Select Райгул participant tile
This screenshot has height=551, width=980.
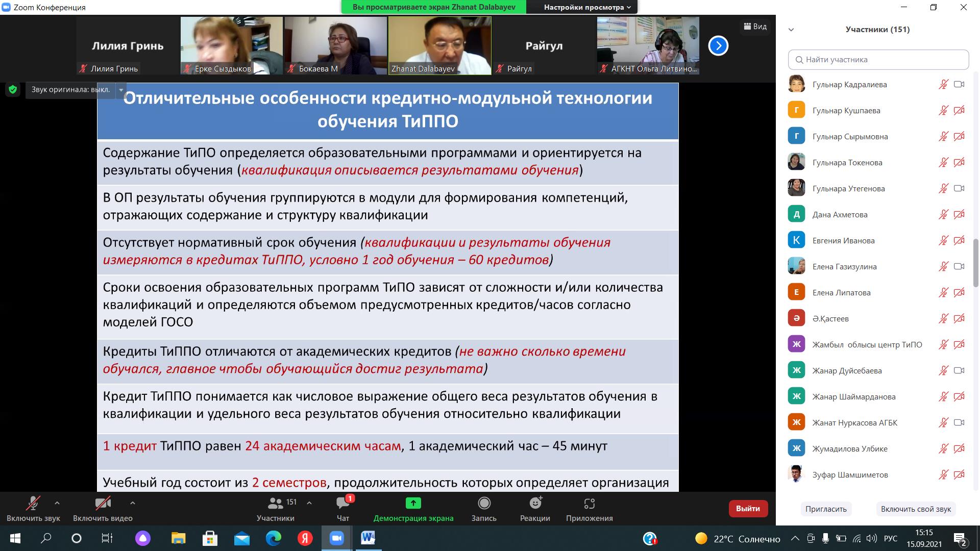[x=544, y=46]
